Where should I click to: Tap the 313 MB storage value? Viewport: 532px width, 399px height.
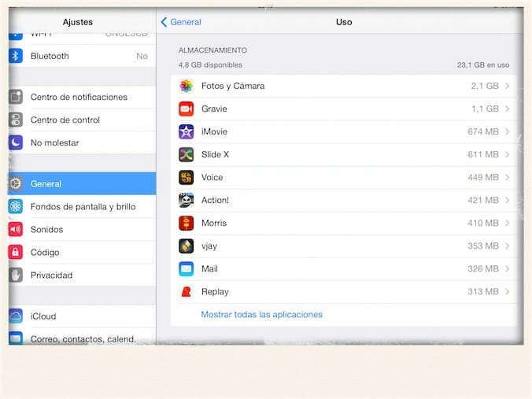(x=483, y=291)
